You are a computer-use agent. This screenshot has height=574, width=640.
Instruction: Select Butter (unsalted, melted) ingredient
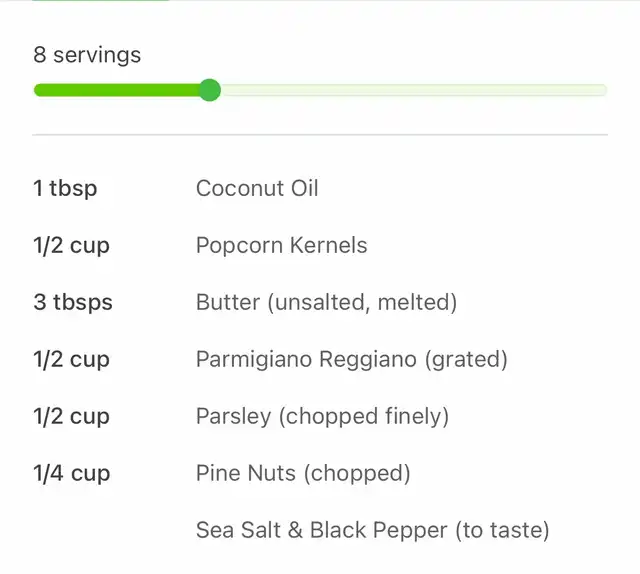tap(326, 303)
